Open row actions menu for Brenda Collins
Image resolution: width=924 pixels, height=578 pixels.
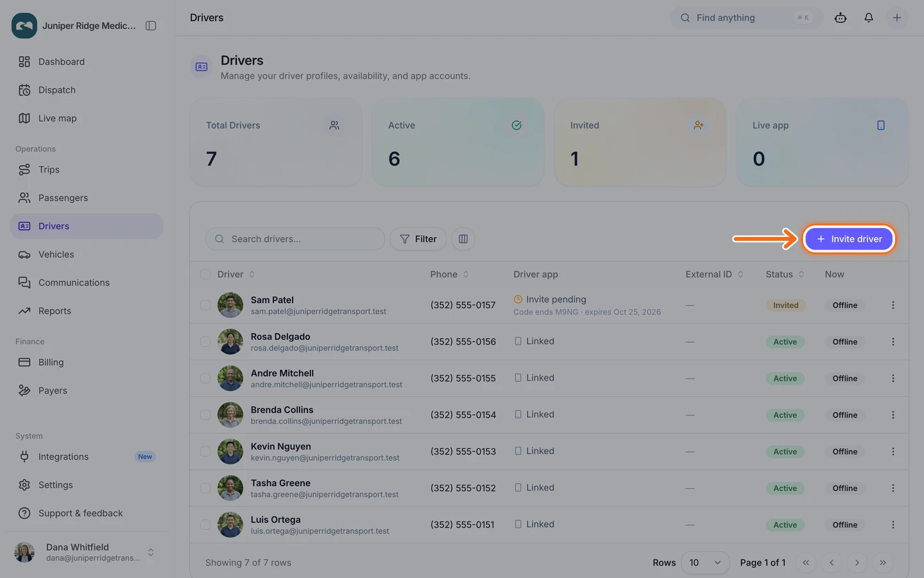pos(893,415)
